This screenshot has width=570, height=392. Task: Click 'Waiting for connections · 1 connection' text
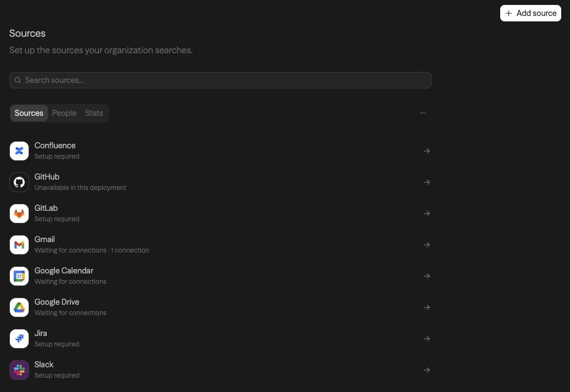[92, 250]
